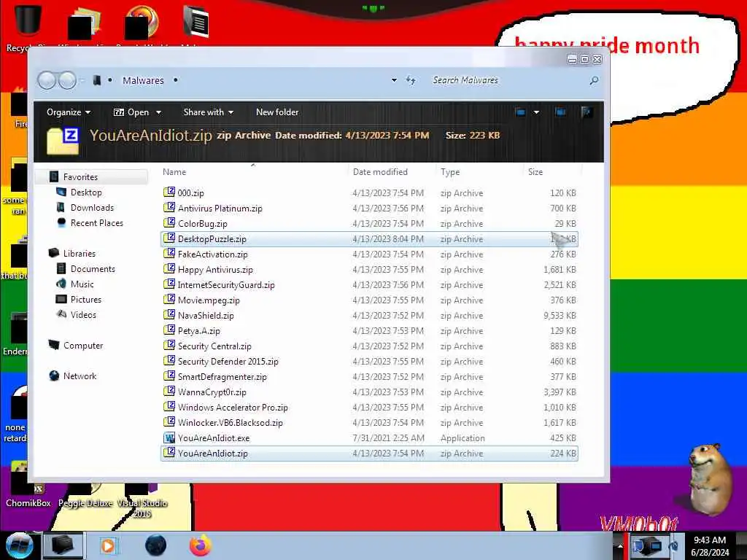Select Movie.mpeg.zip in the file list
Viewport: 747px width, 560px height.
click(x=369, y=300)
